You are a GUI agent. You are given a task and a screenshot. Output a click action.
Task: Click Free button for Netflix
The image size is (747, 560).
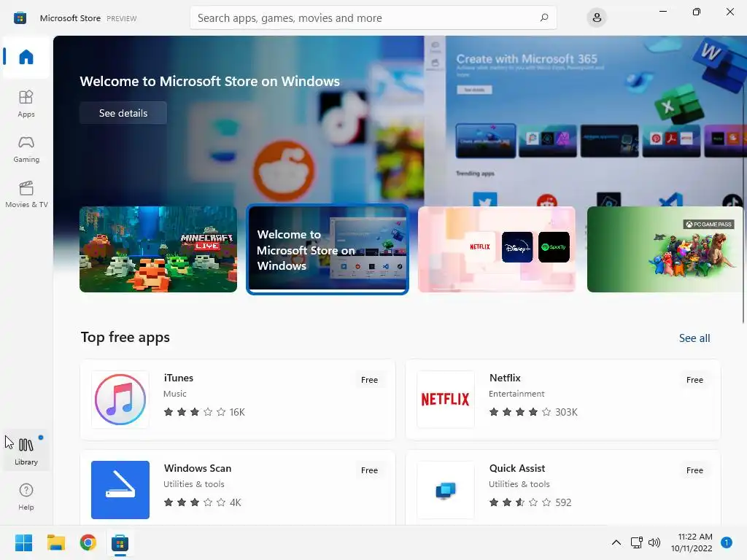tap(694, 379)
